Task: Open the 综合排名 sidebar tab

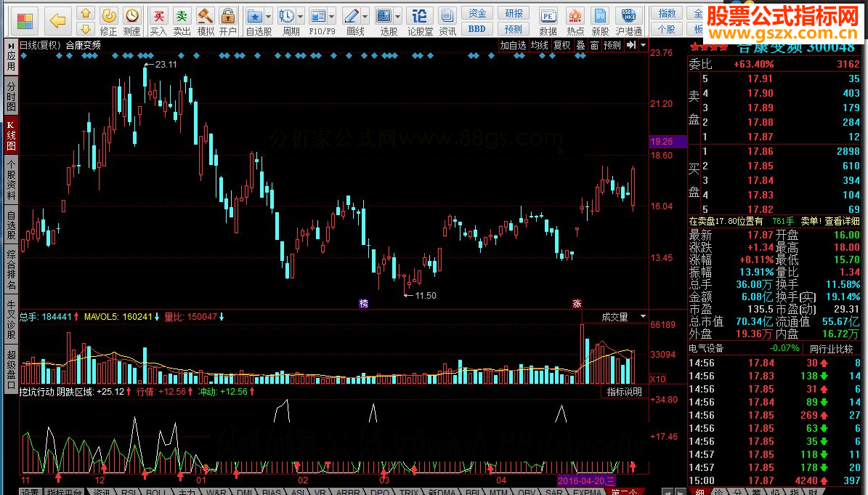Action: click(x=11, y=270)
